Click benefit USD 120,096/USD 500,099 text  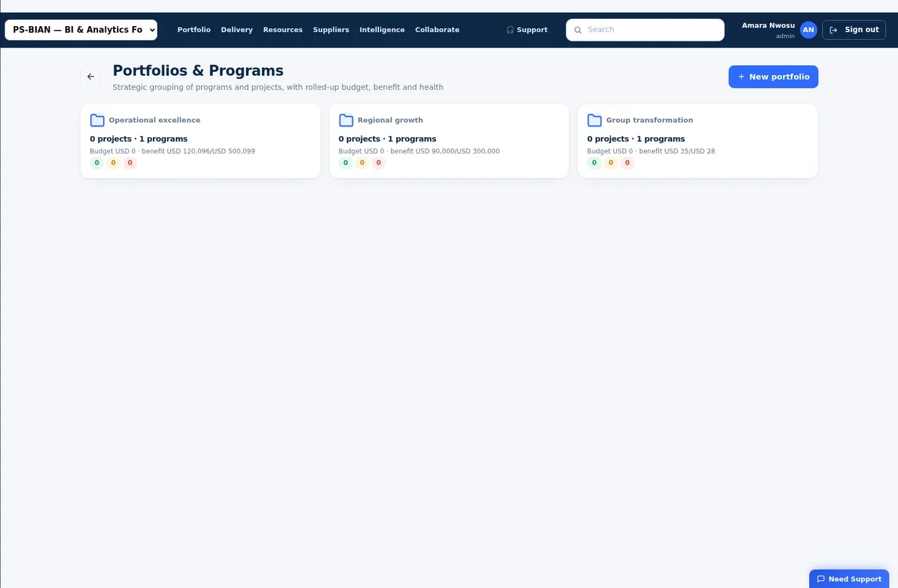coord(199,152)
